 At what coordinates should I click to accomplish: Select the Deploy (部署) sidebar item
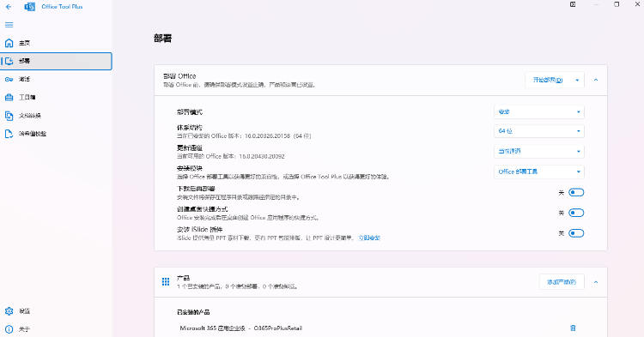coord(57,61)
